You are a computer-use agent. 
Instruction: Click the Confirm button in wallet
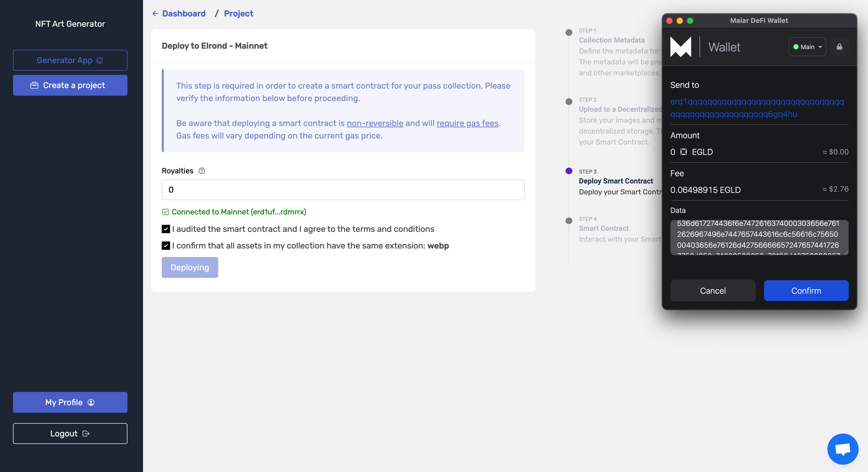[806, 290]
